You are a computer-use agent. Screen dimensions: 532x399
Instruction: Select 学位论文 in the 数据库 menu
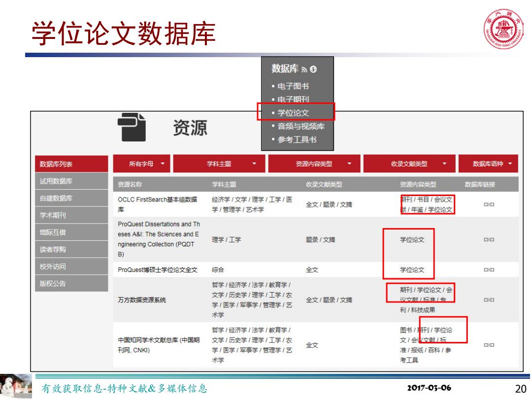(x=293, y=113)
